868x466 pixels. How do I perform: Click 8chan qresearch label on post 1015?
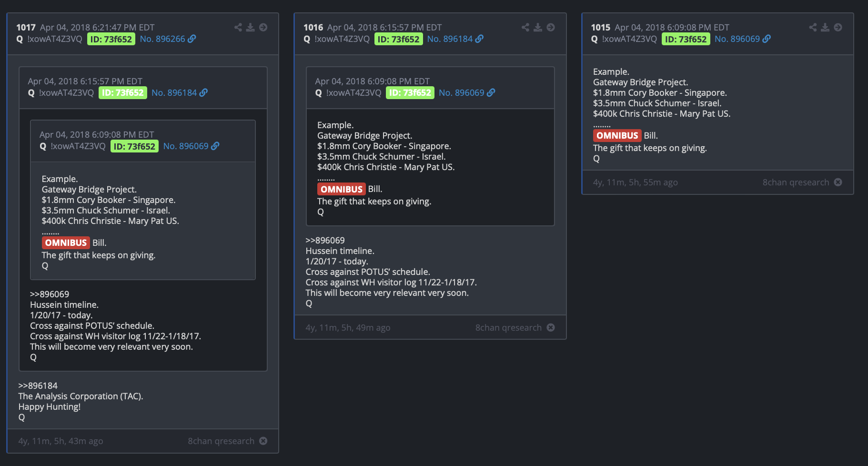pos(796,182)
